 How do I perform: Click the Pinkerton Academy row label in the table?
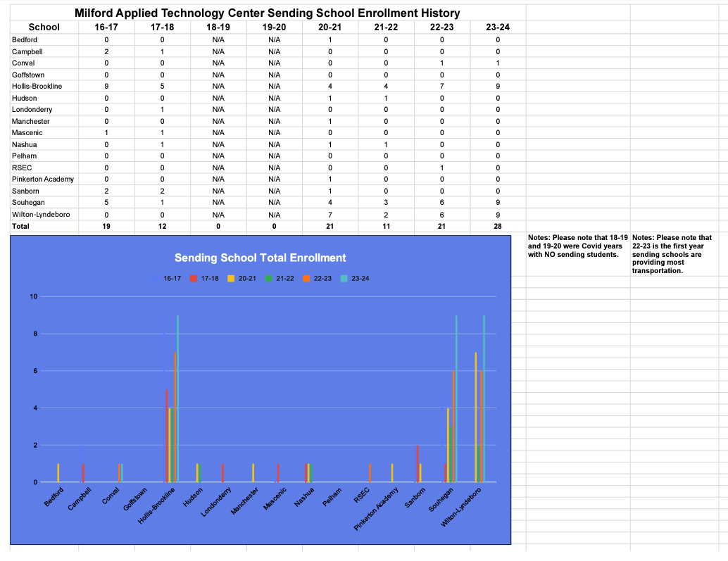(x=43, y=179)
